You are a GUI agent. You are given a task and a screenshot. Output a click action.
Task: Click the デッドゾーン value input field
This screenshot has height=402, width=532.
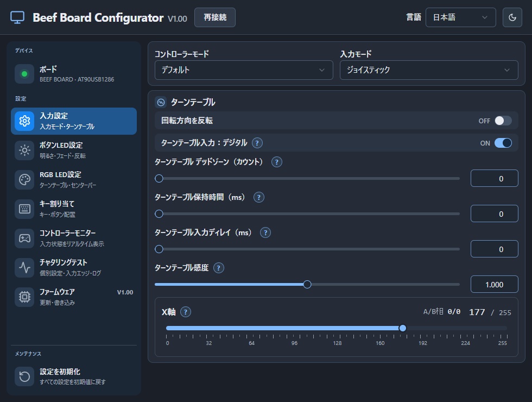[495, 178]
